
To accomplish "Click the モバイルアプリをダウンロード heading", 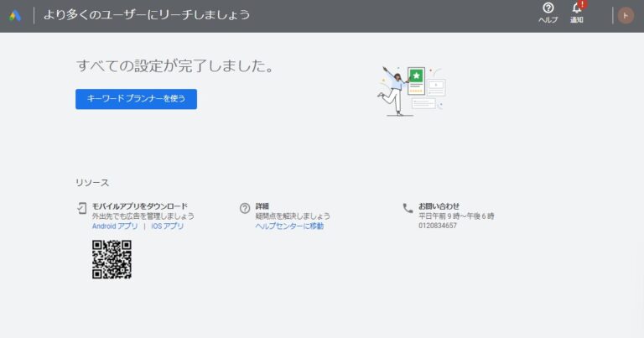I will click(x=139, y=206).
